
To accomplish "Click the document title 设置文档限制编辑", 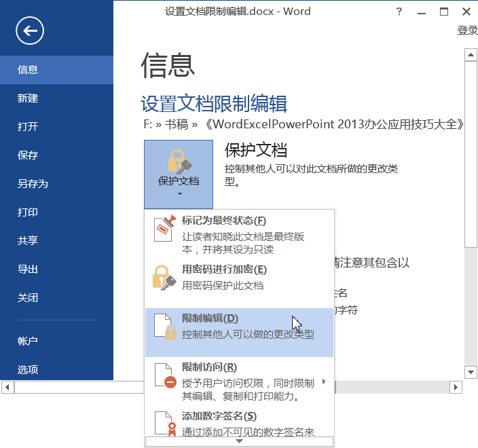I will 214,104.
